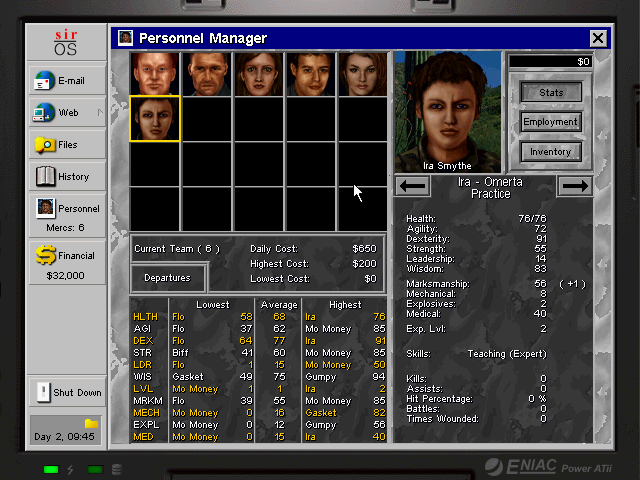The height and width of the screenshot is (480, 640).
Task: Click the $32,000 financial balance
Action: [65, 276]
